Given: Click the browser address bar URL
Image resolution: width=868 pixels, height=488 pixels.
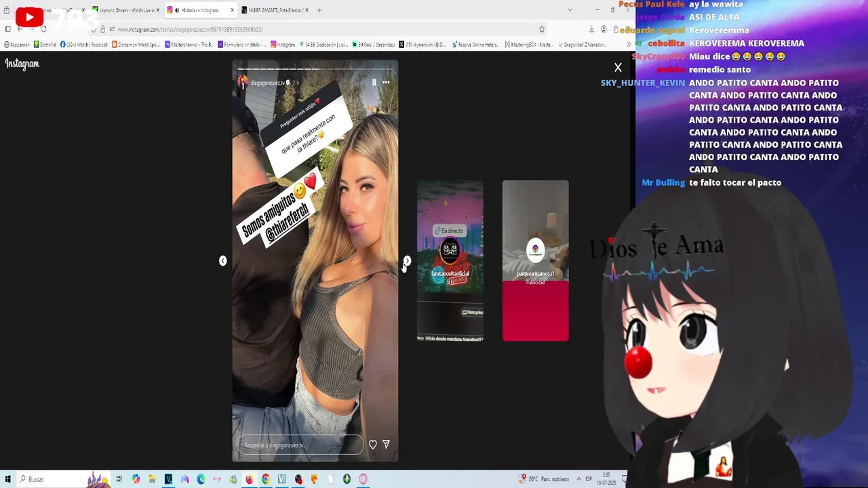Looking at the screenshot, I should (191, 29).
